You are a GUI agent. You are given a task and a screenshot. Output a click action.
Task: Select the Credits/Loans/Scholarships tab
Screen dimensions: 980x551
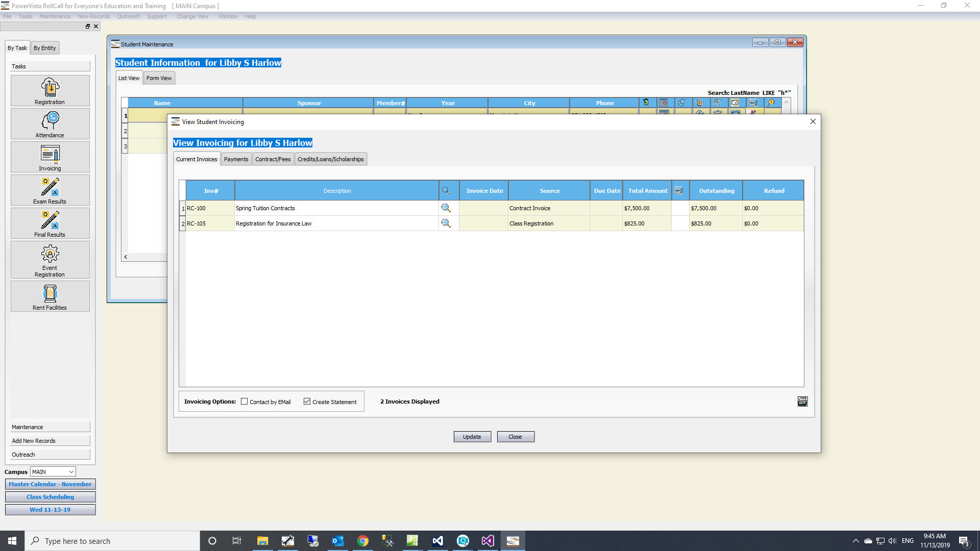point(330,159)
